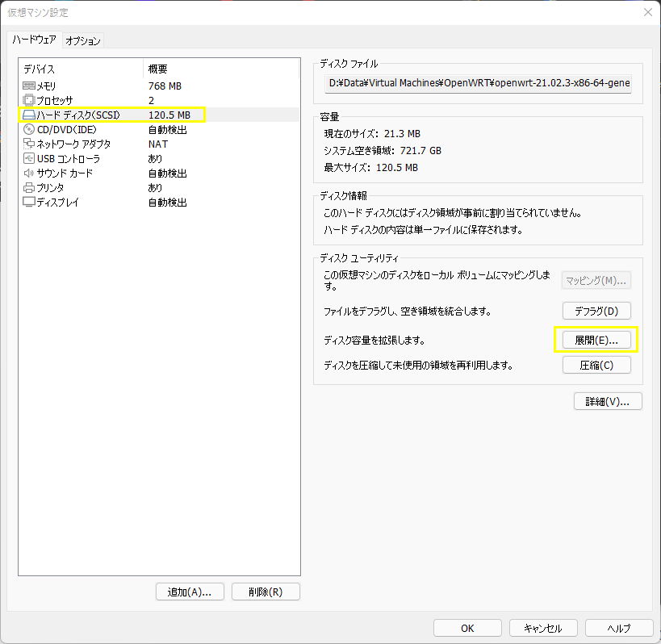Click the processor (プロセッサ) chip icon
Screen dimensions: 661x644
pyautogui.click(x=29, y=100)
